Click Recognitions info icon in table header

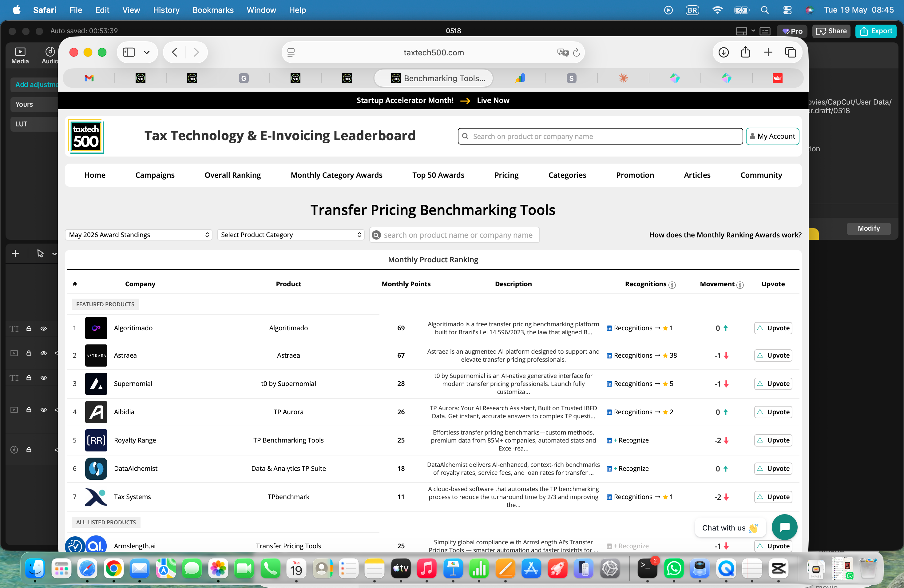(672, 284)
